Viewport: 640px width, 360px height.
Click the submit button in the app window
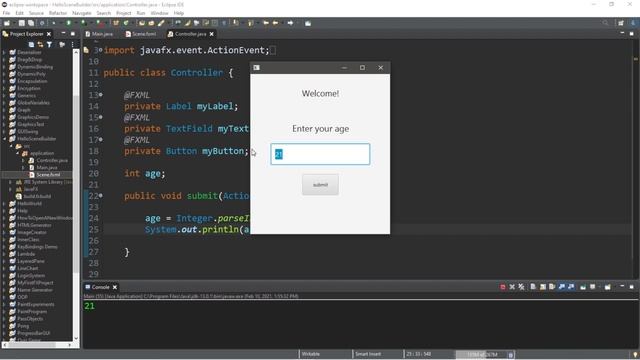(x=320, y=184)
